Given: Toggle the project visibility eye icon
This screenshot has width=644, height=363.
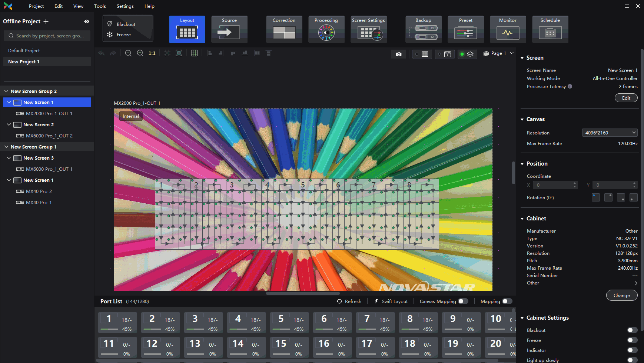Looking at the screenshot, I should [x=87, y=21].
